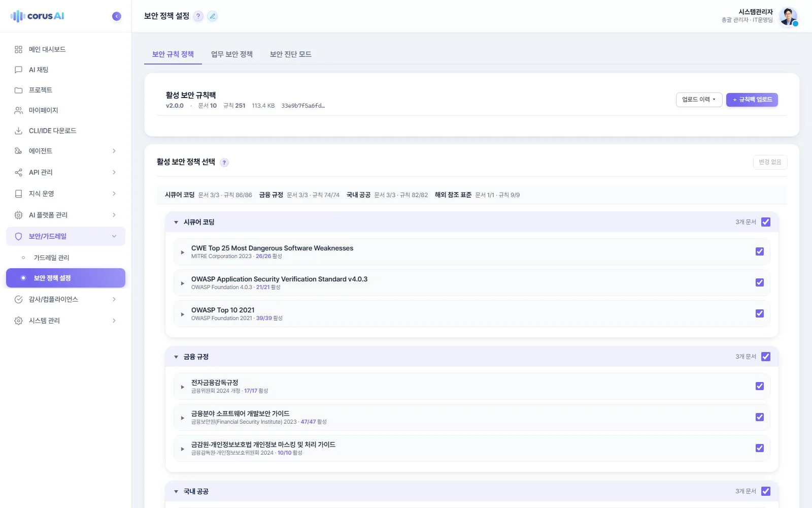The width and height of the screenshot is (812, 508).
Task: Expand the 전자금융감독규정 document row
Action: 183,387
